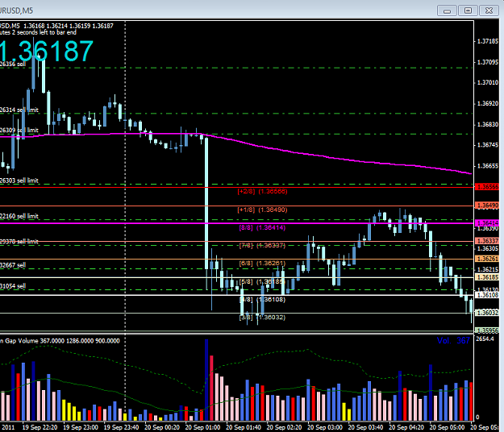The width and height of the screenshot is (504, 432).
Task: Click the 1.37010 value on price scale
Action: [x=488, y=82]
